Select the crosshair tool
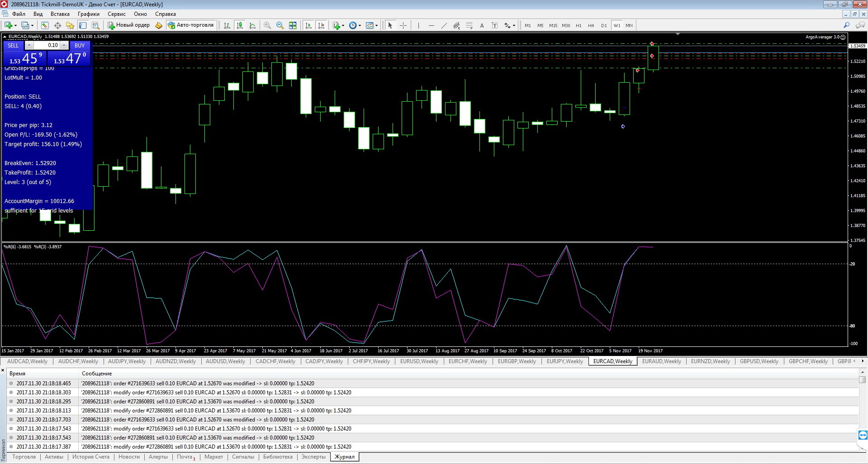 click(403, 25)
